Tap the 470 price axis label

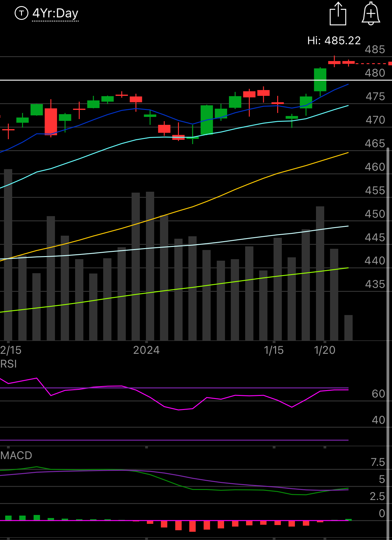(375, 120)
